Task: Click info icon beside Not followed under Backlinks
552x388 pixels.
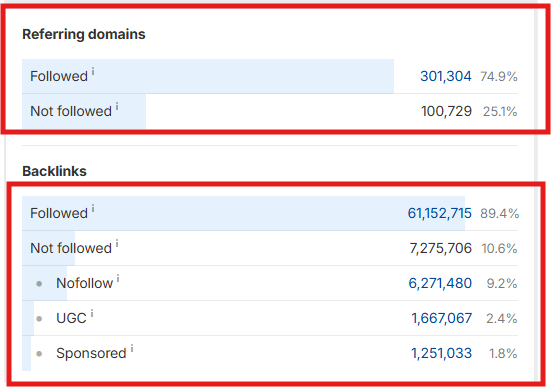Action: pos(117,244)
